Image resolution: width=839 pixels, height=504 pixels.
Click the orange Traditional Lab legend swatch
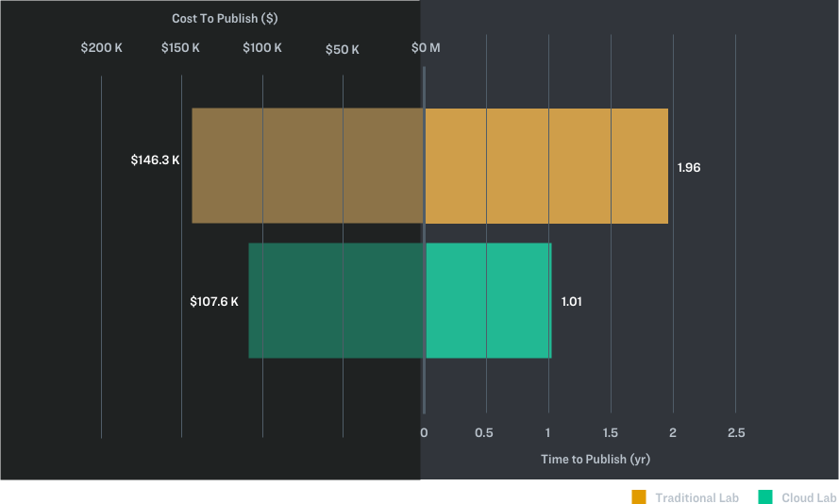tap(639, 497)
